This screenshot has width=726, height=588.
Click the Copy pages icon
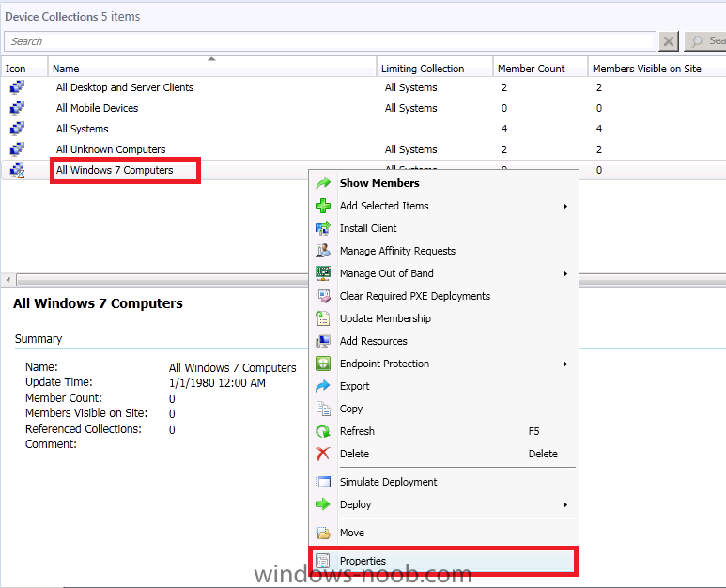(x=323, y=409)
